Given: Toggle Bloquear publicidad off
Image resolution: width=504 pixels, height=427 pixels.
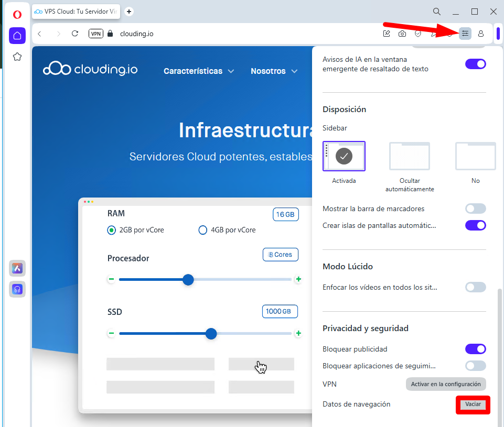Looking at the screenshot, I should click(475, 349).
